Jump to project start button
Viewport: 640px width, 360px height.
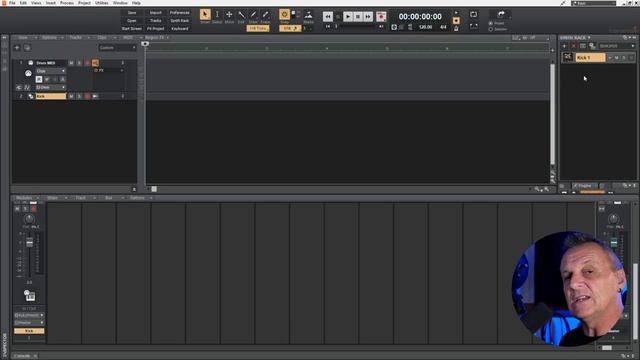(327, 27)
